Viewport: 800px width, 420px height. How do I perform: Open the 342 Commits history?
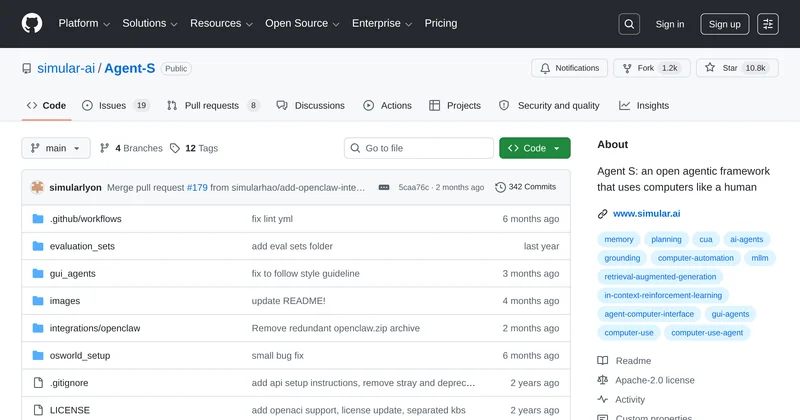pyautogui.click(x=526, y=187)
